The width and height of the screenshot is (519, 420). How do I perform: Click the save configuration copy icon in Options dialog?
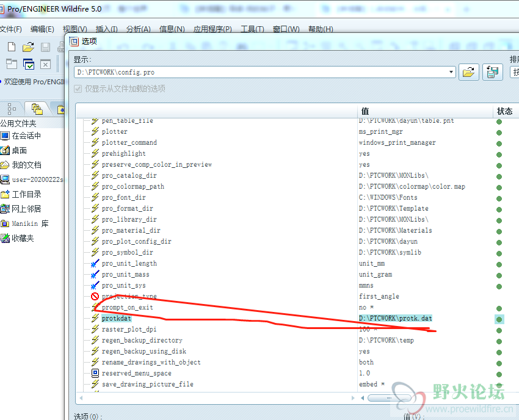tap(493, 72)
